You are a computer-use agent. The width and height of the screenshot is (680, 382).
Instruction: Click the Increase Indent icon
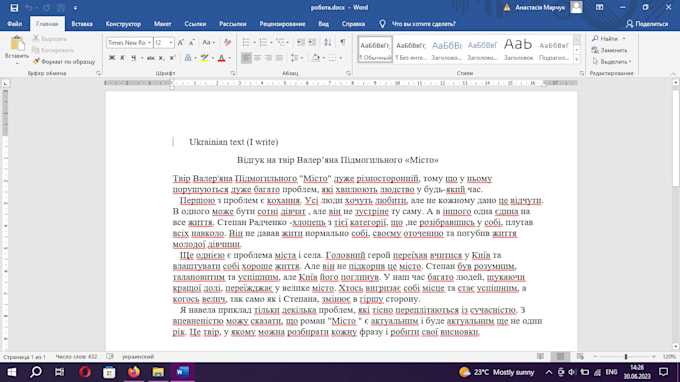click(x=312, y=42)
